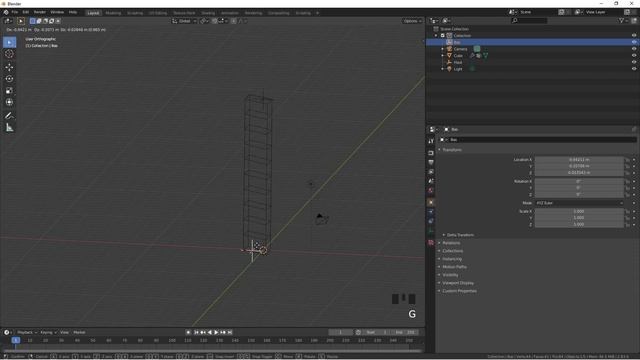Open the Output properties tab
640x360 pixels.
coord(431,162)
